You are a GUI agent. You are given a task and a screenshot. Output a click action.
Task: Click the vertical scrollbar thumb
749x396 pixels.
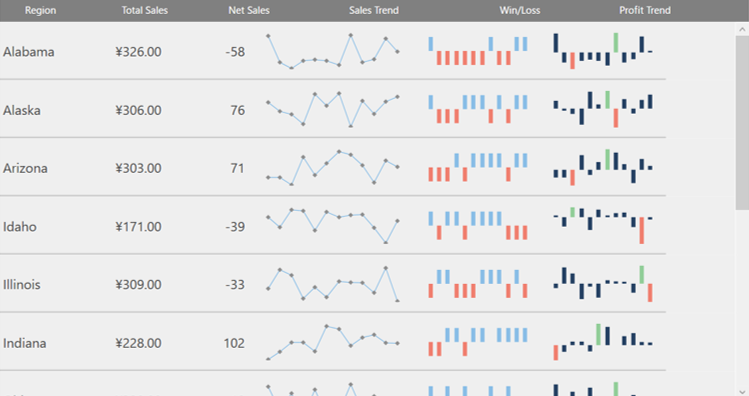[x=742, y=122]
